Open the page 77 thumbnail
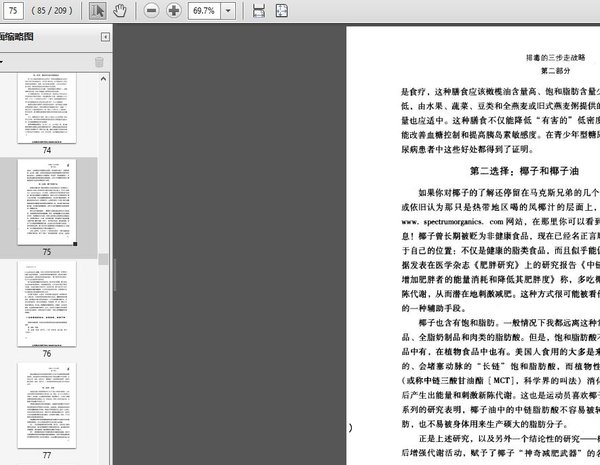 click(47, 406)
